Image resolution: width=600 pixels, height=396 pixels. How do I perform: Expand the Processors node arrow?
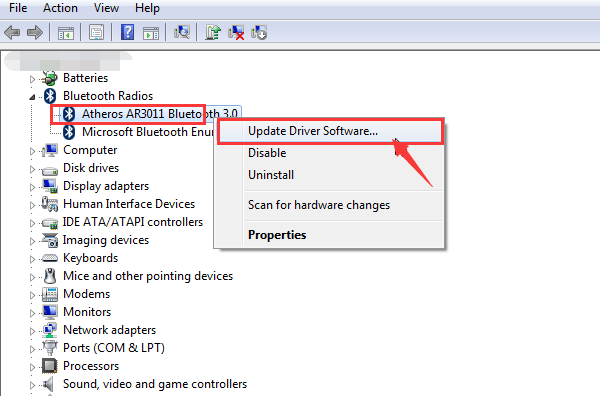pyautogui.click(x=32, y=367)
